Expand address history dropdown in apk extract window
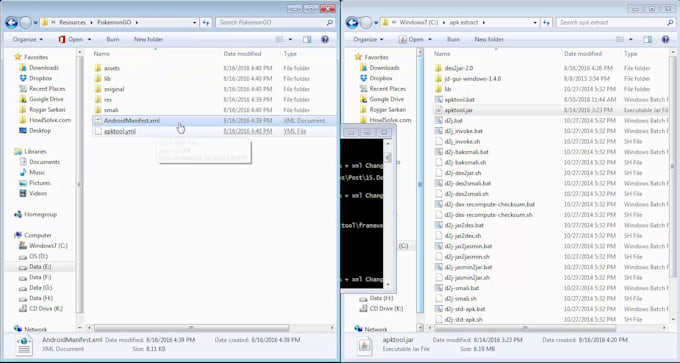 tap(535, 23)
